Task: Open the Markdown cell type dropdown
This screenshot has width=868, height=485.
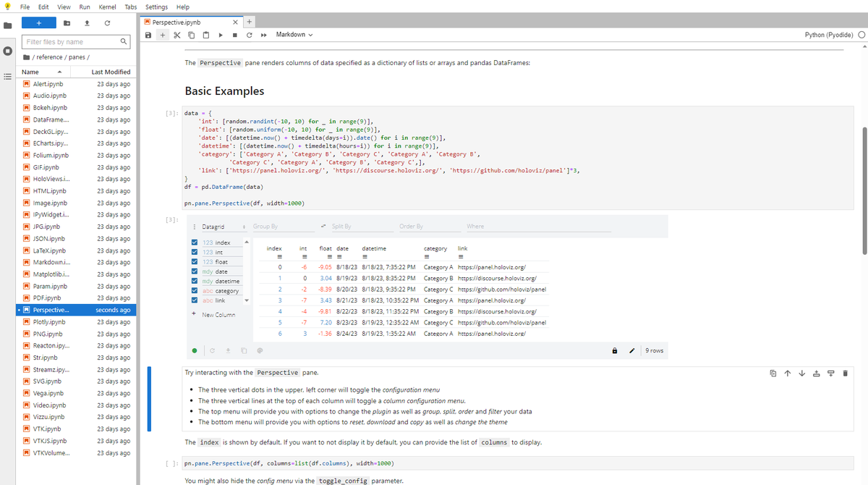Action: 292,34
